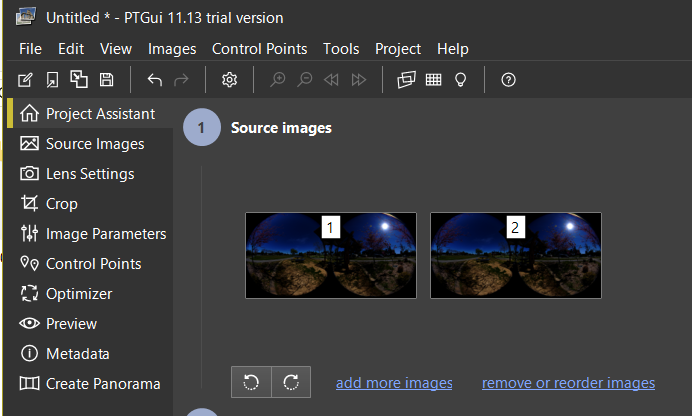
Task: Click the Apply Template toolbar icon
Action: click(x=79, y=79)
